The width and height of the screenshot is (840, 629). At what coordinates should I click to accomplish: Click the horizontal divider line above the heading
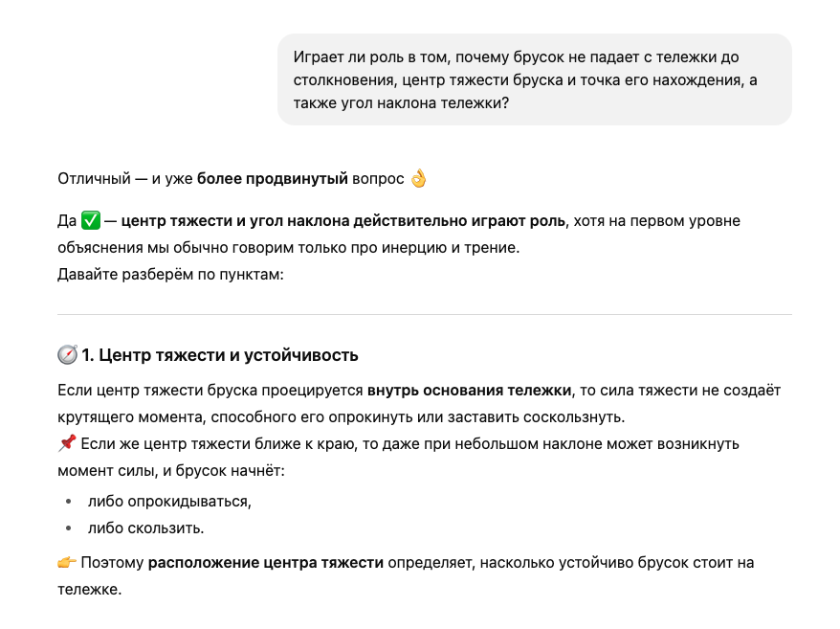[425, 314]
